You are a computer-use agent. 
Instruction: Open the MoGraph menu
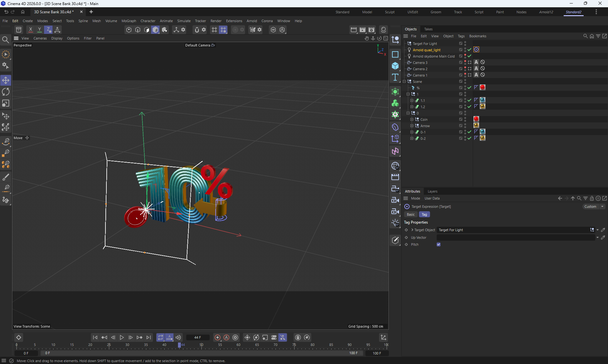click(x=129, y=21)
